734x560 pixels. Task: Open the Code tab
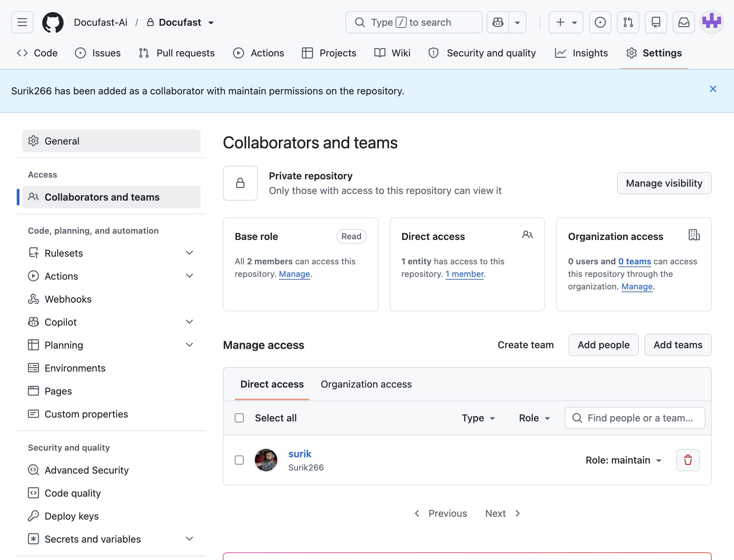point(37,53)
